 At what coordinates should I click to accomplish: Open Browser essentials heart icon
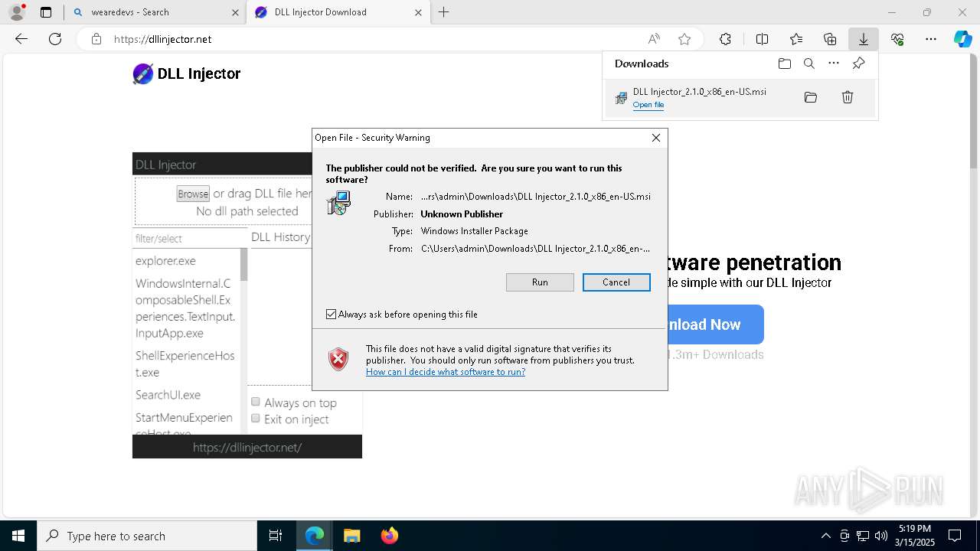click(897, 39)
